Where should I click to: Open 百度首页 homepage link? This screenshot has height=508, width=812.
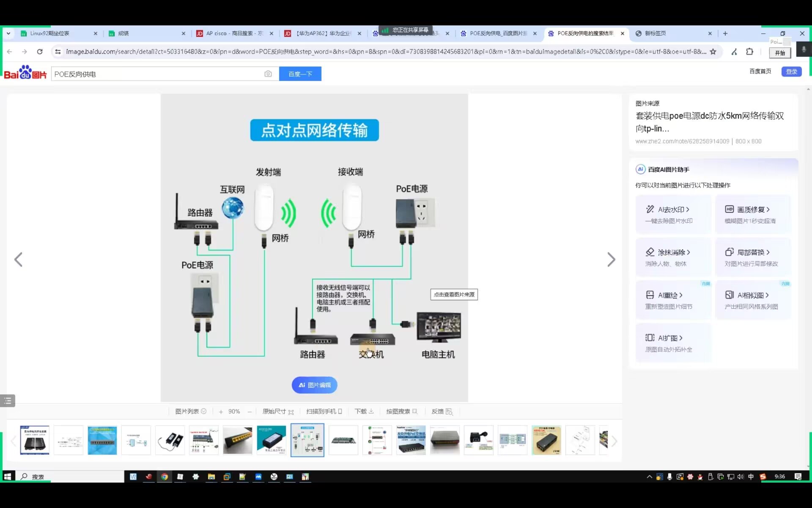(x=760, y=71)
